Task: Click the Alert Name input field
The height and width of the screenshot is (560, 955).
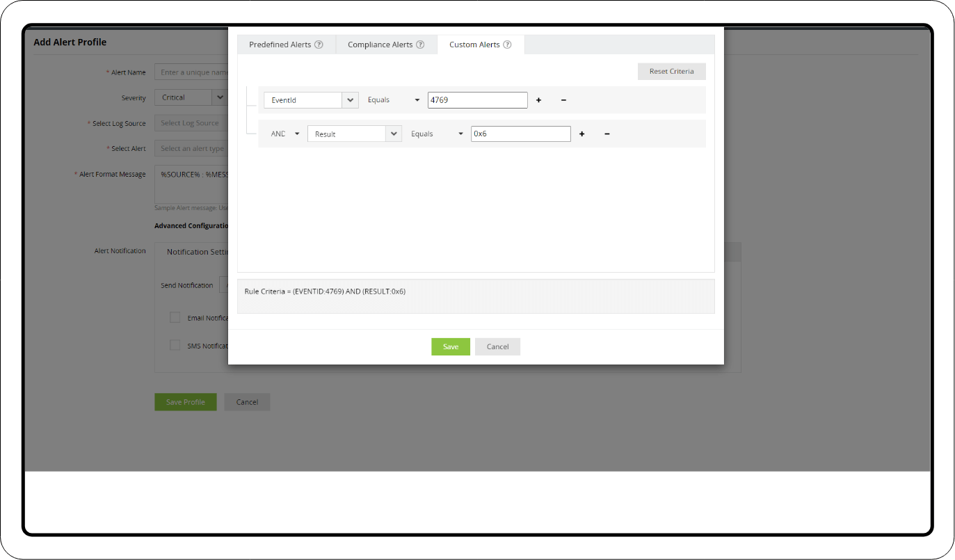Action: click(x=192, y=72)
